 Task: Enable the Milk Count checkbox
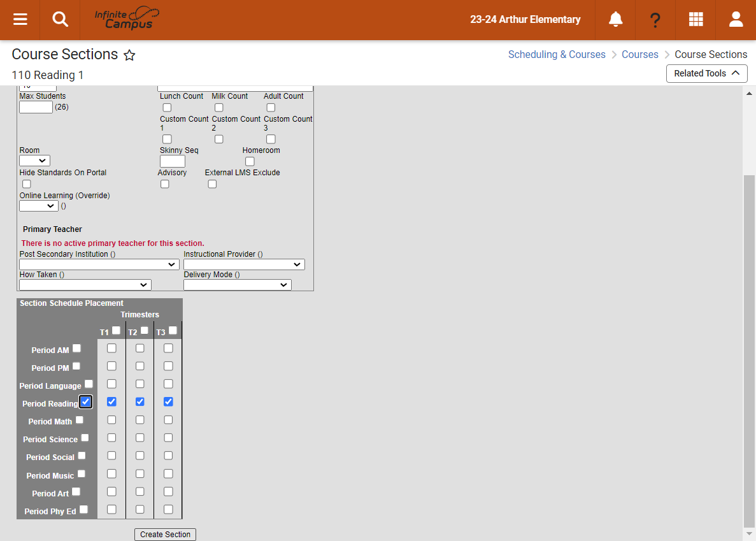click(x=219, y=108)
